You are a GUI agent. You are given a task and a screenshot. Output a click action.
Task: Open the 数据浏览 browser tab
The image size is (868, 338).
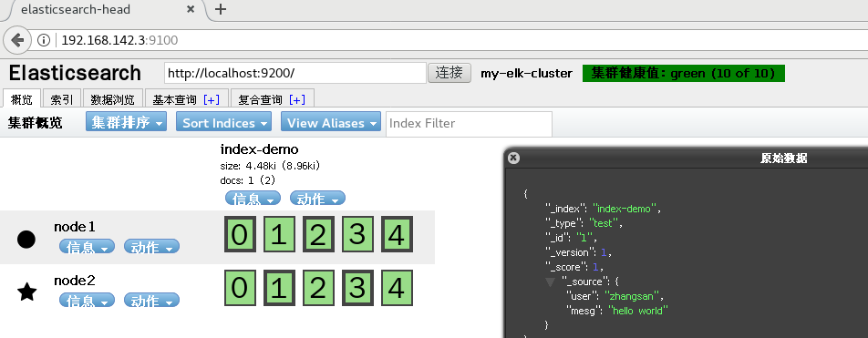click(x=112, y=99)
